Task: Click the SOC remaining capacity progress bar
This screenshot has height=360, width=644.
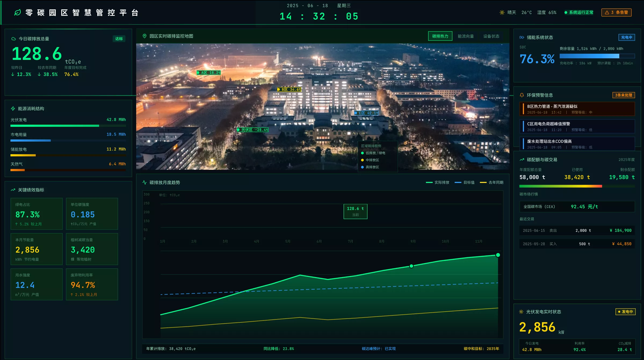Action: [597, 56]
